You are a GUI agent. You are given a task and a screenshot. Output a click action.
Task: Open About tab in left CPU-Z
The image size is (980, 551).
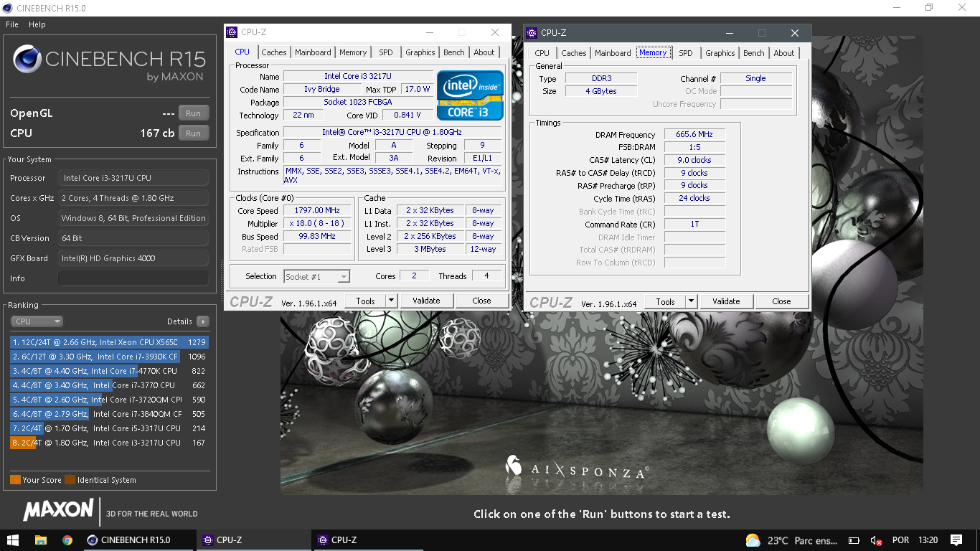coord(484,52)
